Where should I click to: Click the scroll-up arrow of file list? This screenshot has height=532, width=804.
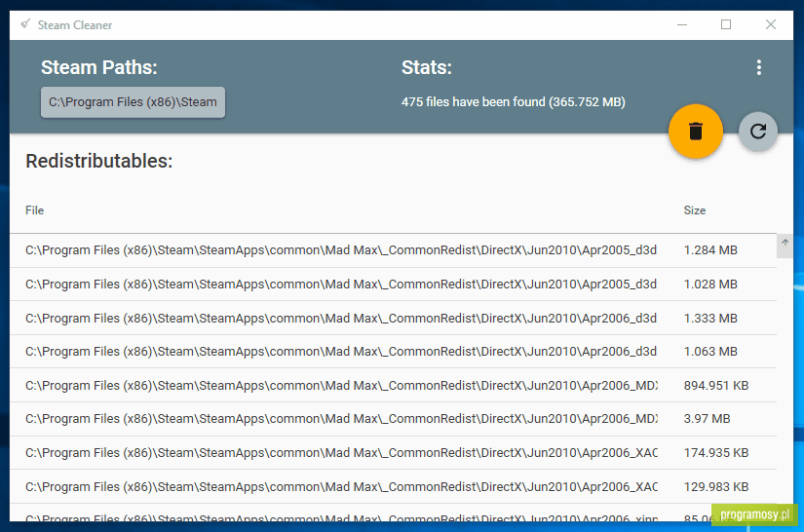point(785,243)
